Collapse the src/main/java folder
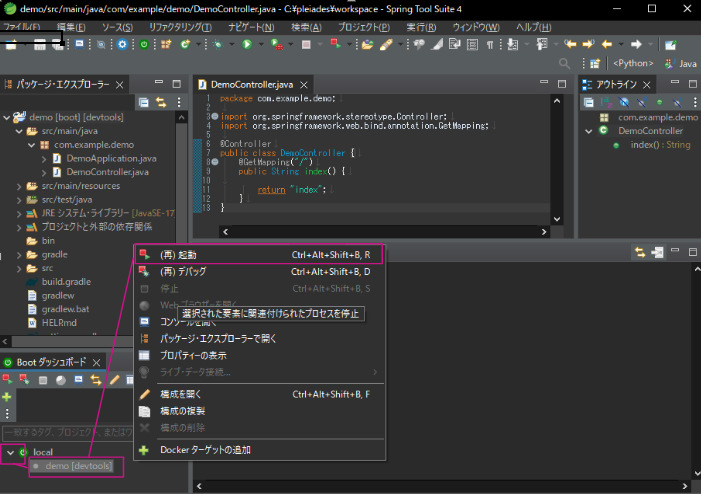Viewport: 701px width, 494px height. 19,131
